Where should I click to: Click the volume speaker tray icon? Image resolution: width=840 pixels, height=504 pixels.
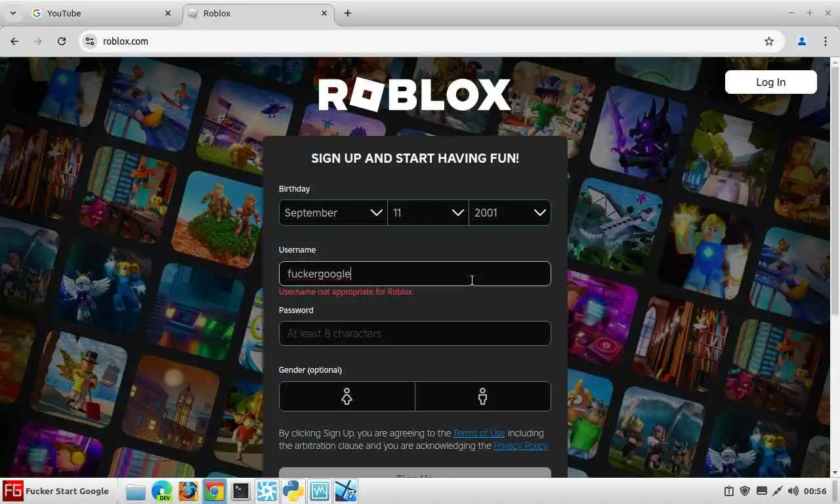pos(793,491)
